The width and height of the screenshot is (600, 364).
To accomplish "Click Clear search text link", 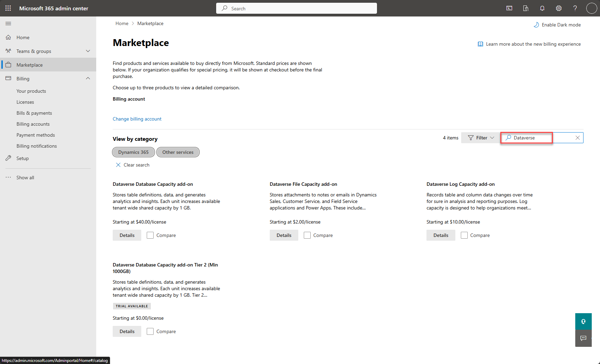I will (x=136, y=165).
